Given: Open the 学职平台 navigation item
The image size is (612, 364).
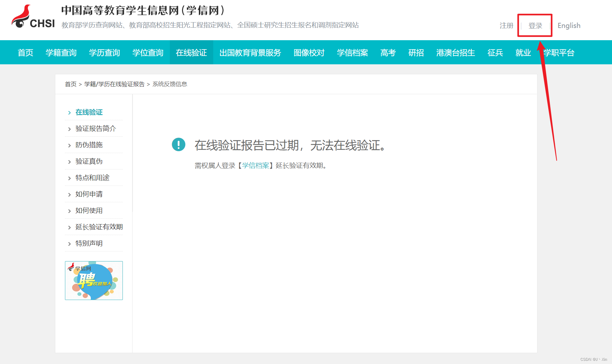Looking at the screenshot, I should tap(559, 52).
